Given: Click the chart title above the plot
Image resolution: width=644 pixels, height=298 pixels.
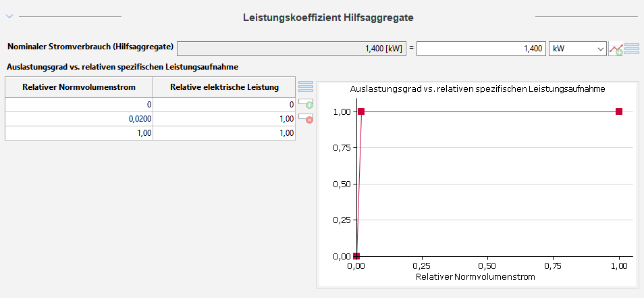Looking at the screenshot, I should [477, 89].
